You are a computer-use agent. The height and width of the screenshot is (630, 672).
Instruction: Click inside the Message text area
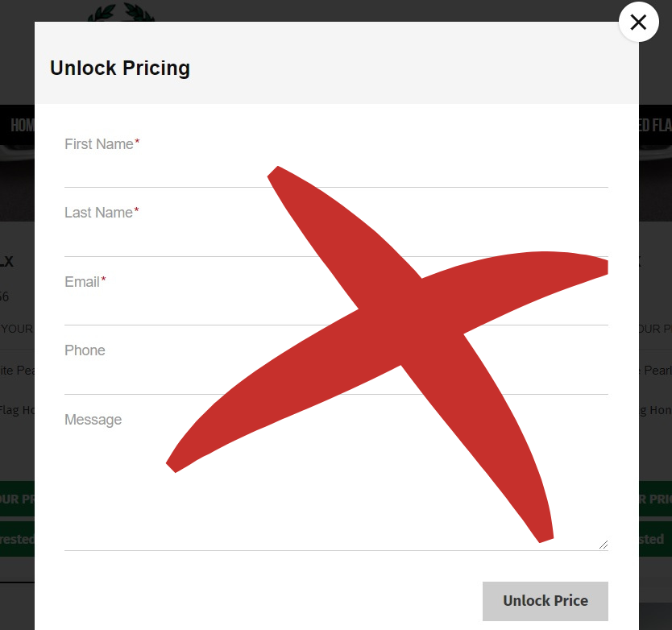coord(336,490)
